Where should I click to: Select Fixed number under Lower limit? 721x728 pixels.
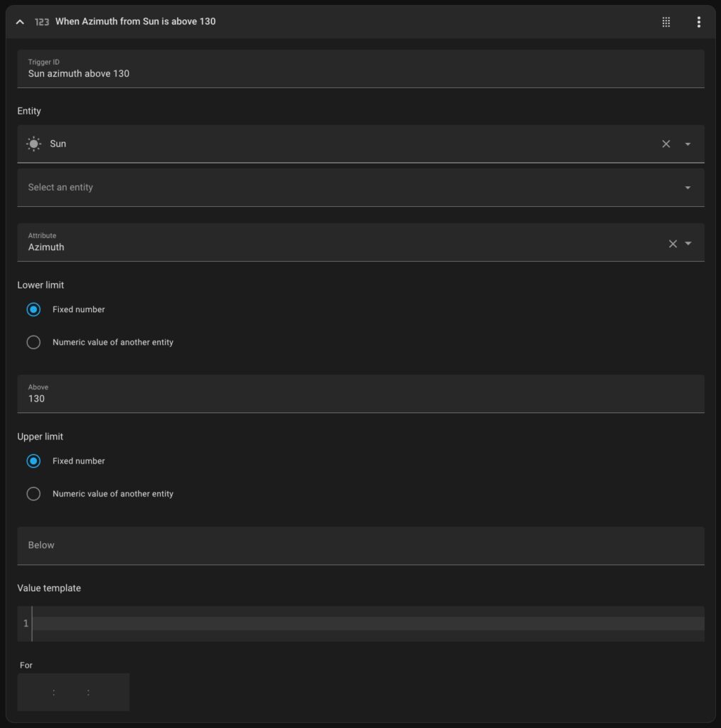(x=33, y=310)
